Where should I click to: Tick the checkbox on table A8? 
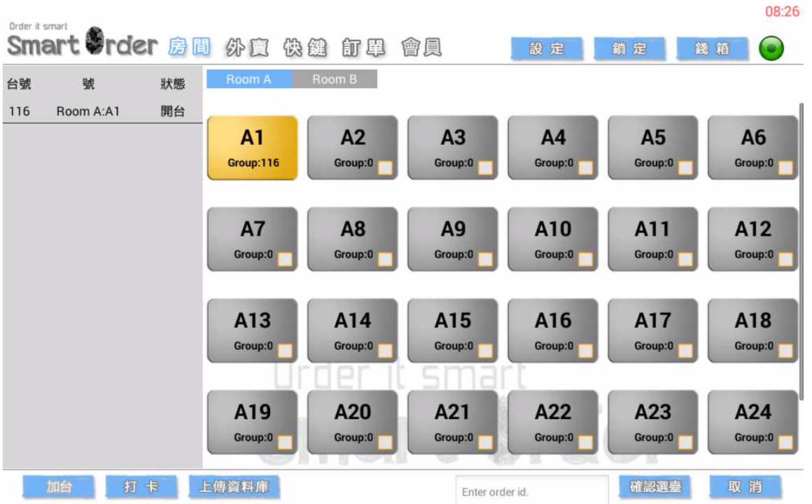click(385, 259)
